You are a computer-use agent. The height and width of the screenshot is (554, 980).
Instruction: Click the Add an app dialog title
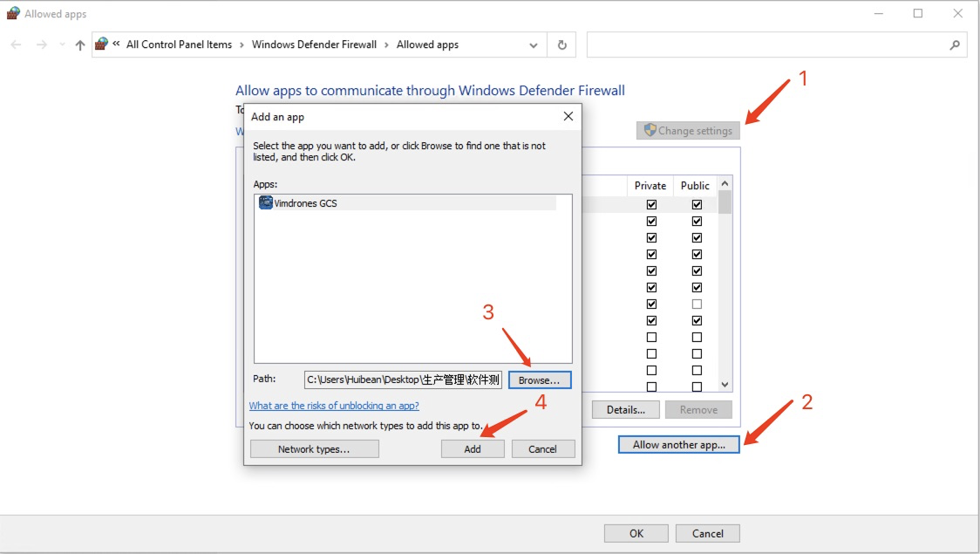point(277,117)
